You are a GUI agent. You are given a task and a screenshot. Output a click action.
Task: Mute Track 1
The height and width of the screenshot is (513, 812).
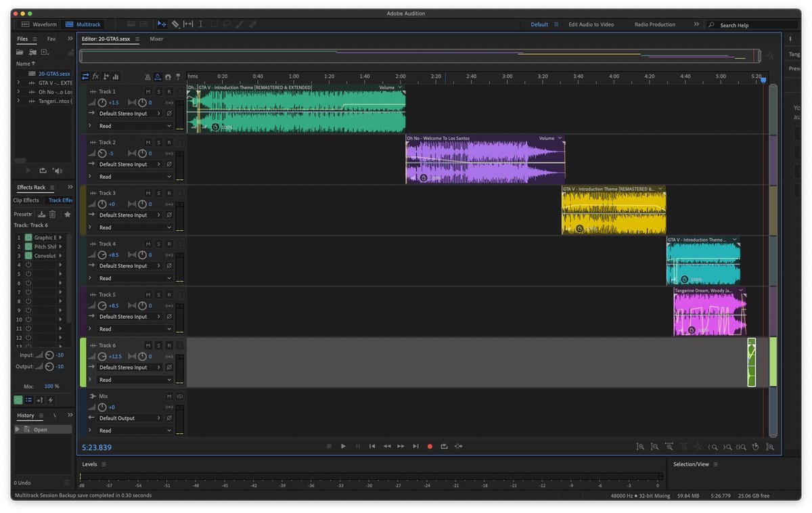click(x=148, y=91)
